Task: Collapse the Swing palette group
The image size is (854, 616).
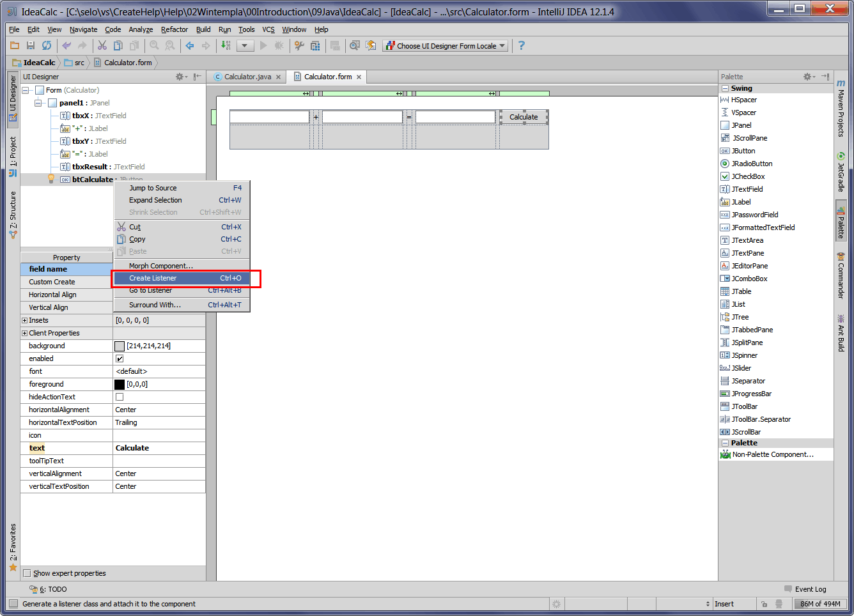Action: click(x=726, y=88)
